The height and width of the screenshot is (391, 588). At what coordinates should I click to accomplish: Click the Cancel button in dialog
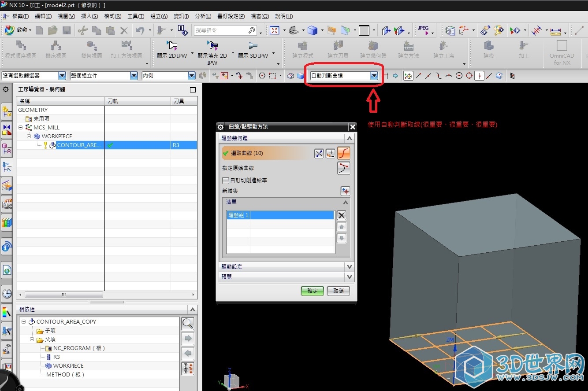339,291
